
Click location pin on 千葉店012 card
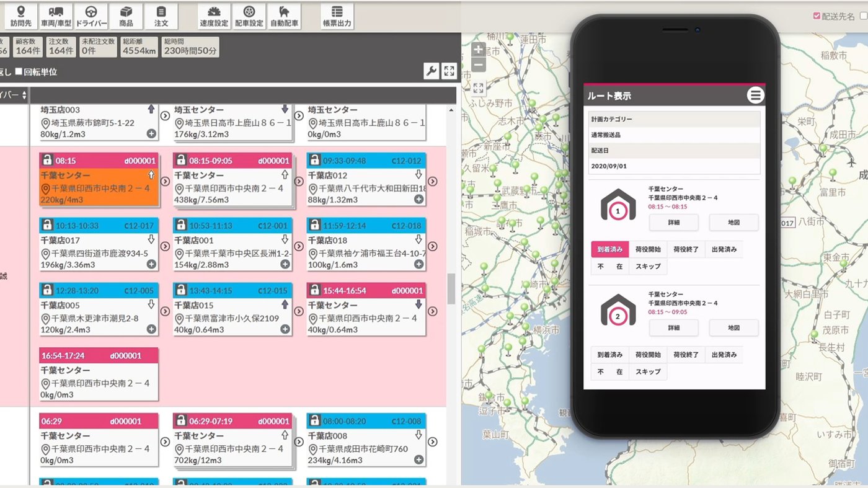point(312,189)
